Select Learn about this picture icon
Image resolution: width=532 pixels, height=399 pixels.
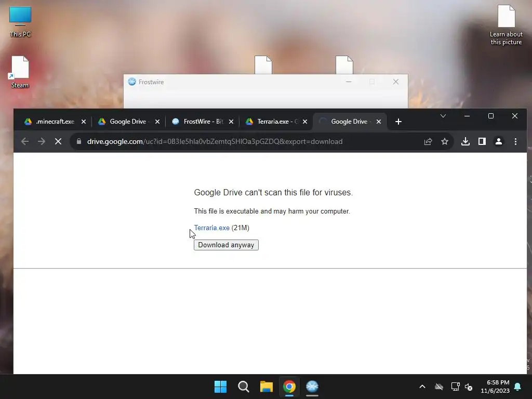point(506,25)
